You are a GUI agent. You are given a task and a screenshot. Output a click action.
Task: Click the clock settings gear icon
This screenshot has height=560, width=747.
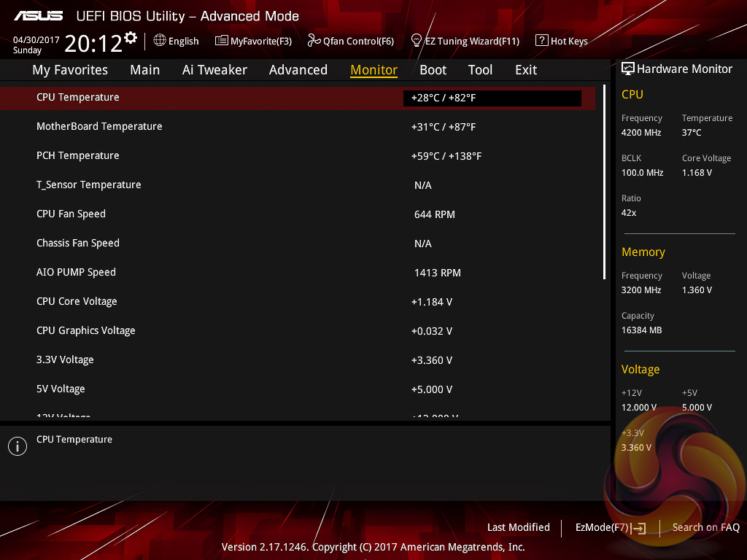[131, 38]
